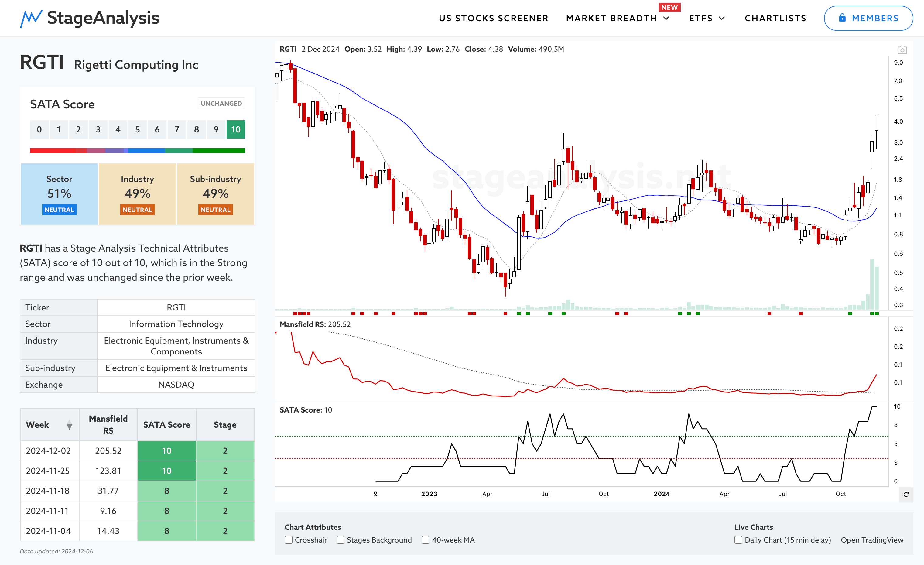Expand the Market Breadth dropdown chevron
The image size is (924, 565).
(666, 18)
